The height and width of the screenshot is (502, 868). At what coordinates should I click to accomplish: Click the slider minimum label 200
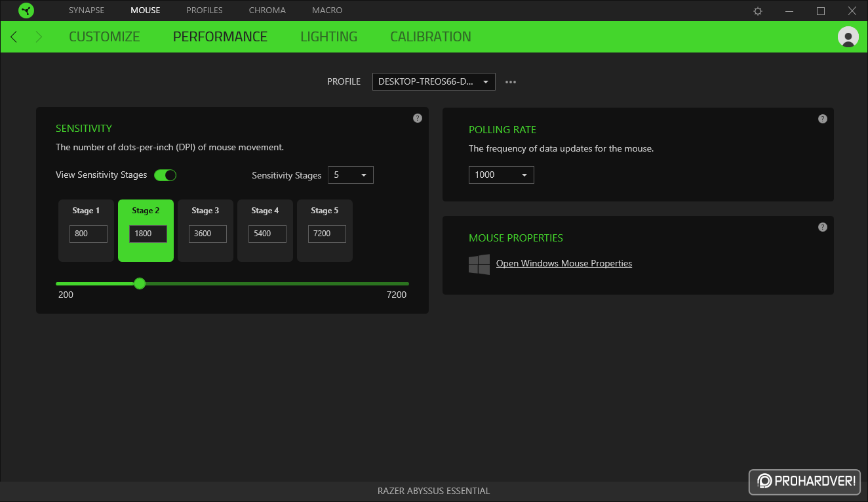66,295
